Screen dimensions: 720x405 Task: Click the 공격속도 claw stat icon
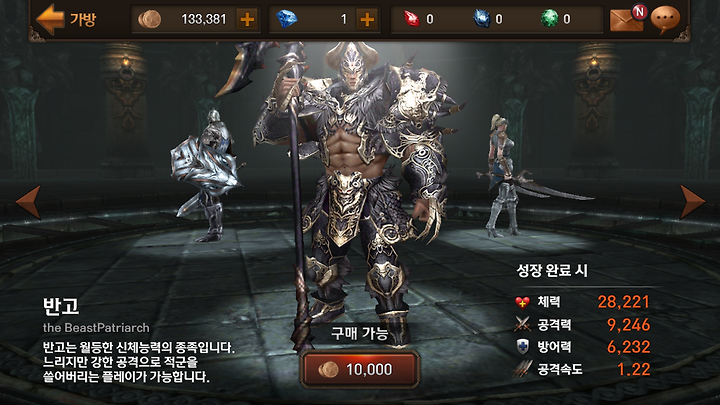click(523, 369)
